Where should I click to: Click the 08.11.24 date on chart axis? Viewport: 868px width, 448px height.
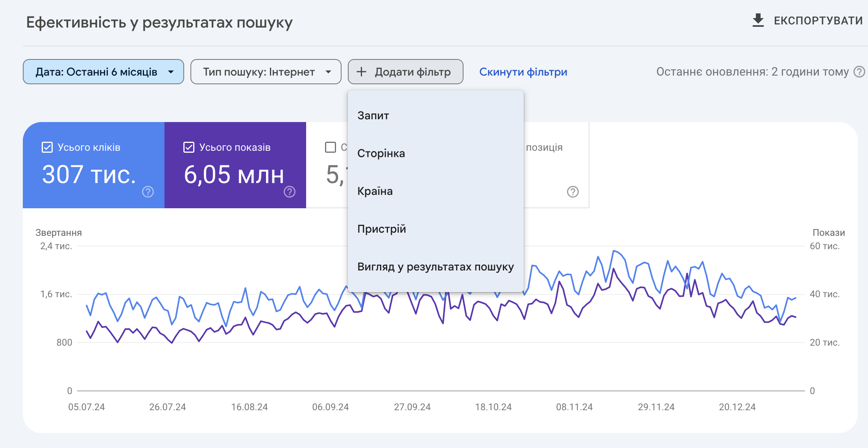coord(574,407)
